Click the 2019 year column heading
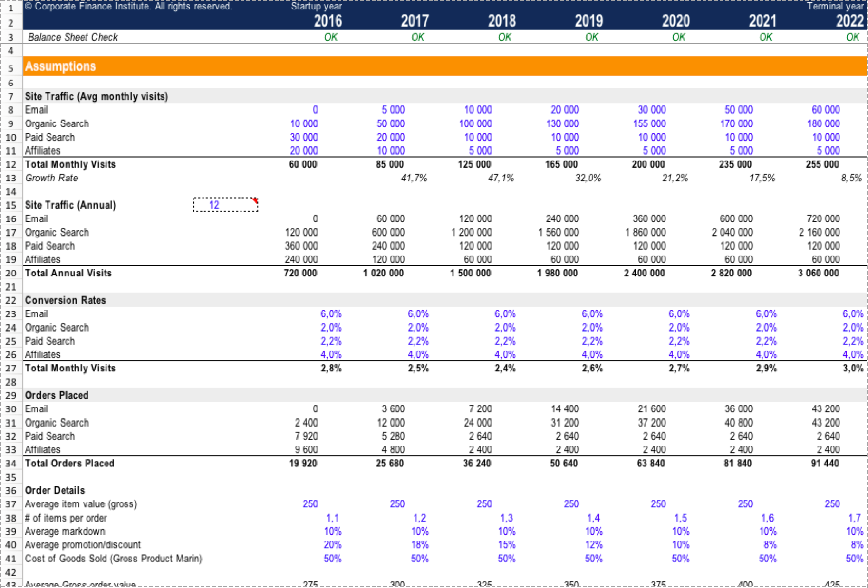Screen dimensions: 868x588 click(x=588, y=21)
